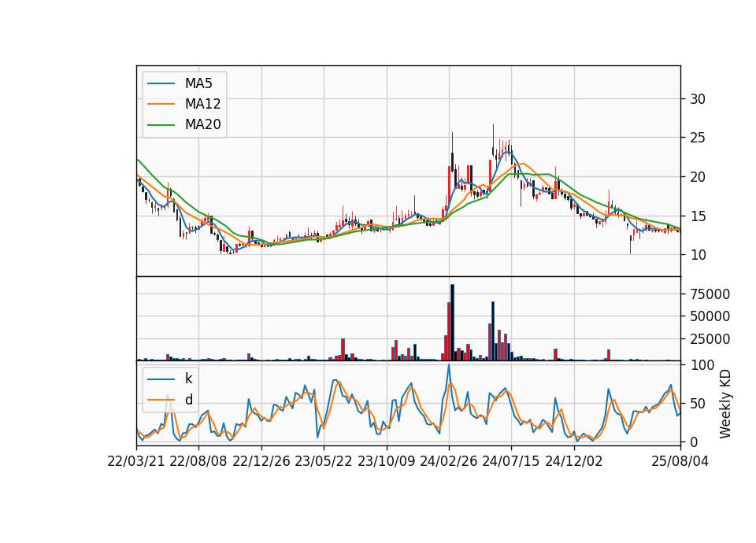Click the blue MA5 legend line swatch
This screenshot has width=756, height=543.
[161, 84]
